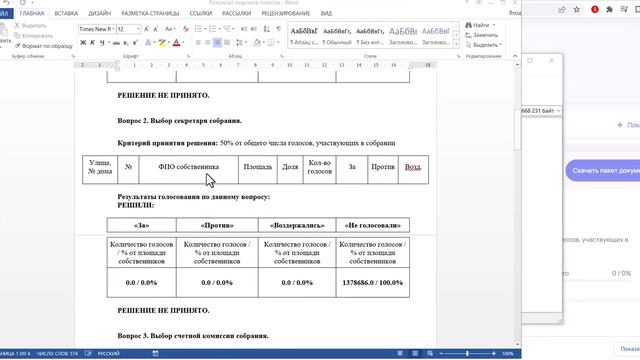Start a multilevel list

227,29
